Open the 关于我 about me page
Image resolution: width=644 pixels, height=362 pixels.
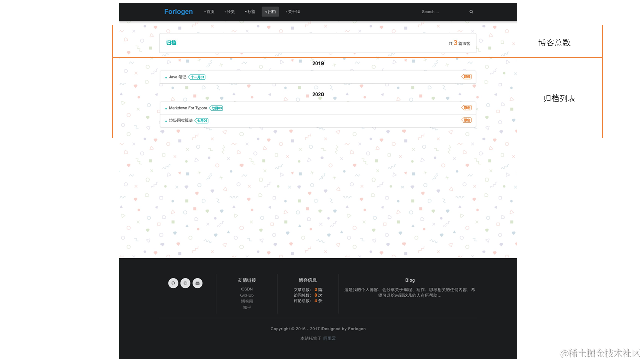(293, 12)
